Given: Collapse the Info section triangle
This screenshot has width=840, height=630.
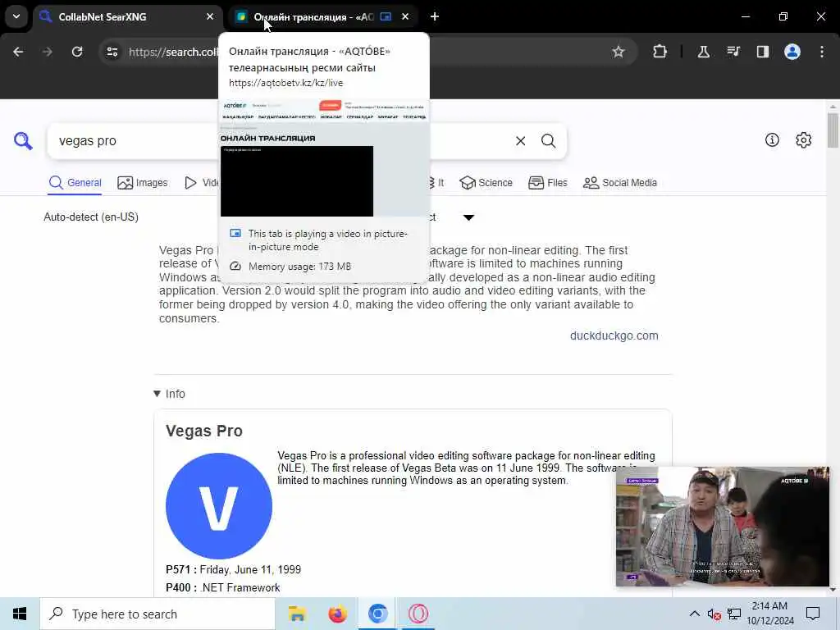Looking at the screenshot, I should 157,394.
